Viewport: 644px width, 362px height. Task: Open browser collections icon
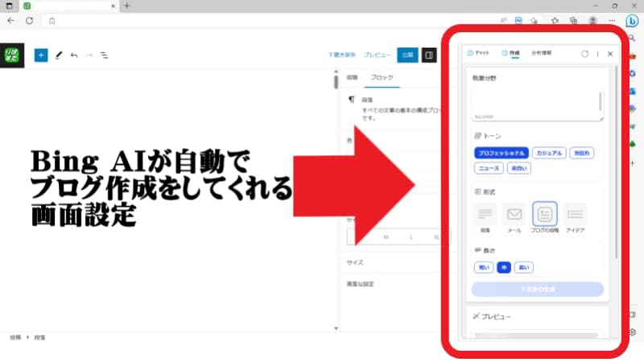(x=573, y=21)
